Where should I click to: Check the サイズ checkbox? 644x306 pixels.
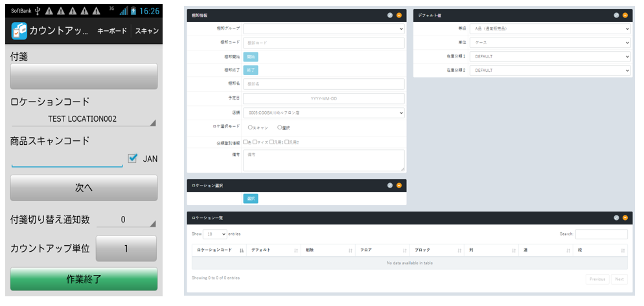pyautogui.click(x=255, y=142)
